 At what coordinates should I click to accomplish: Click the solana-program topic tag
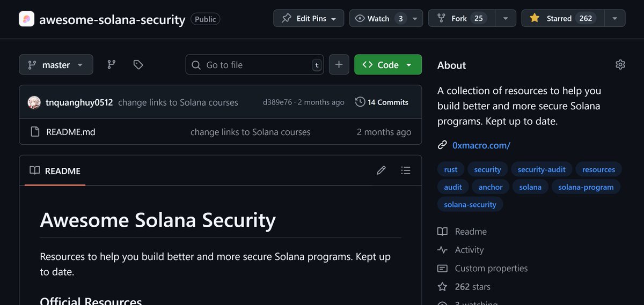(x=586, y=187)
